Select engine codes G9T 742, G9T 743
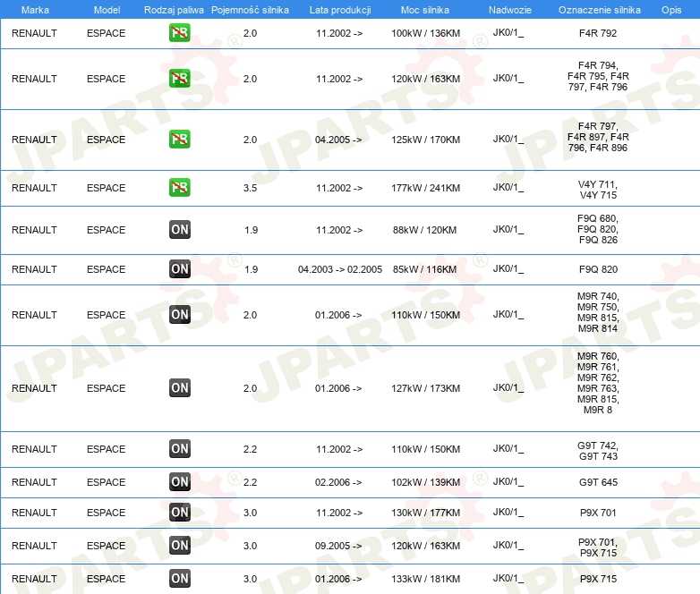The image size is (700, 594). point(598,451)
